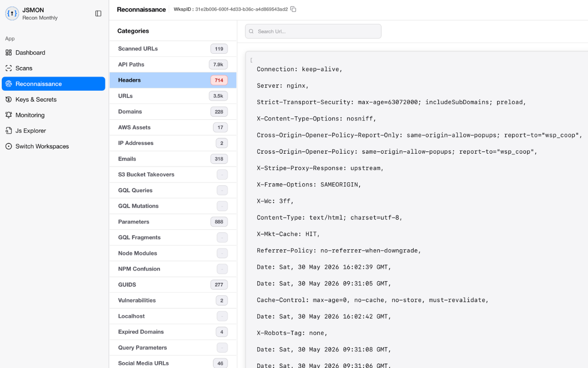Click the Strict-Transport-Security header line

tap(391, 102)
